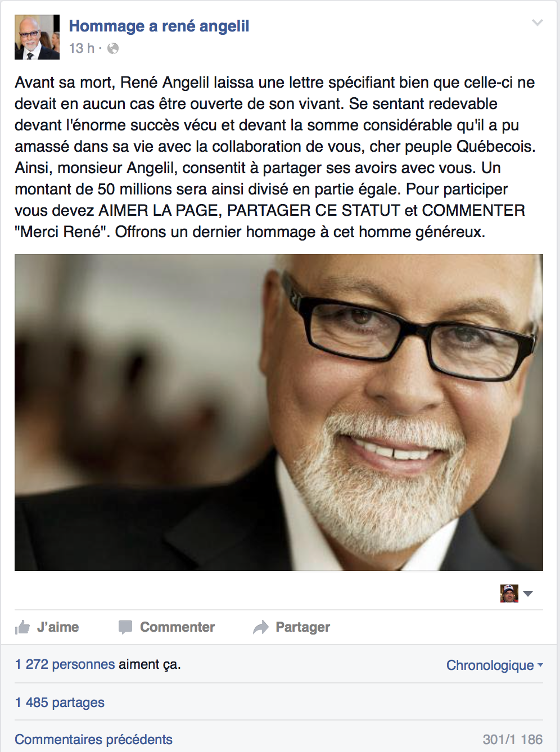The width and height of the screenshot is (560, 752).
Task: Click the post text body
Action: [x=276, y=157]
